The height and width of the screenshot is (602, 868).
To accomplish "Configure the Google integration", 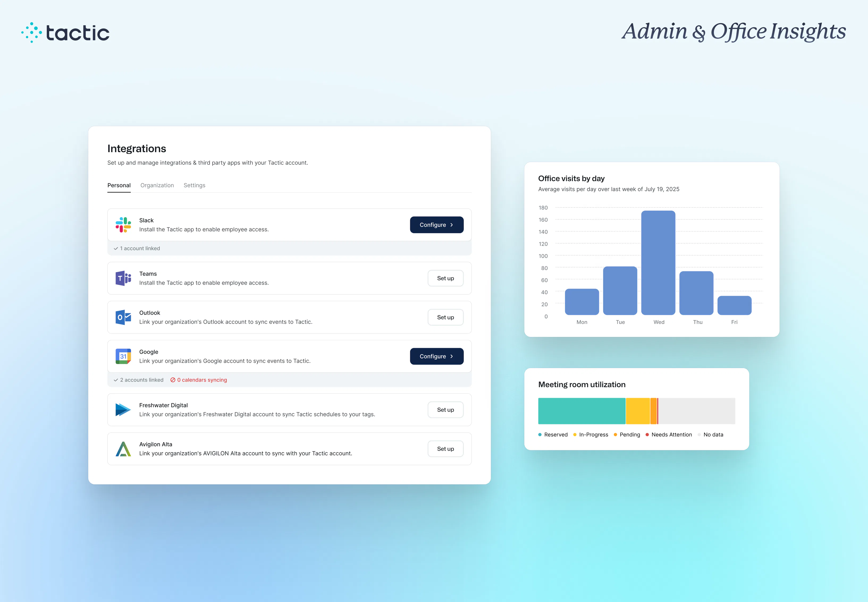I will (437, 356).
